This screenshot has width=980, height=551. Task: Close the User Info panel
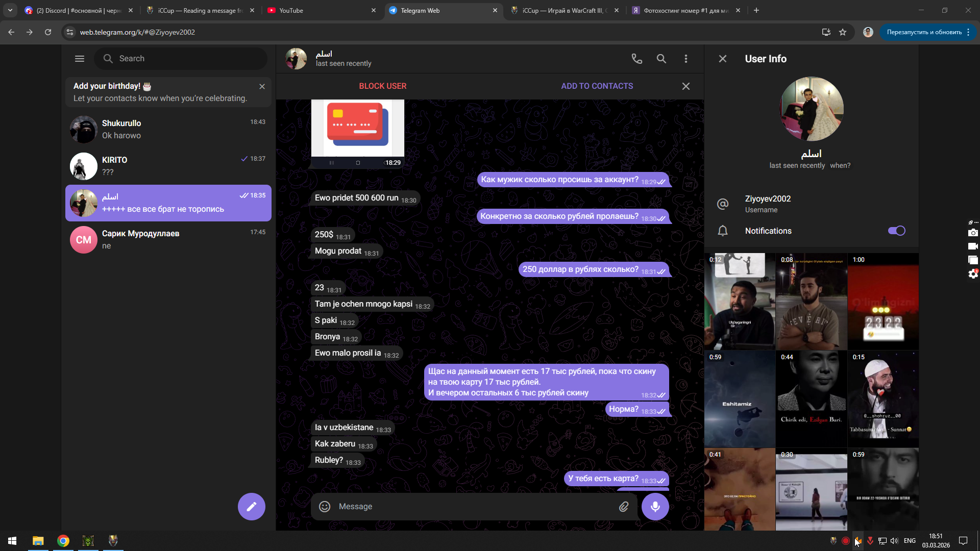(x=722, y=59)
